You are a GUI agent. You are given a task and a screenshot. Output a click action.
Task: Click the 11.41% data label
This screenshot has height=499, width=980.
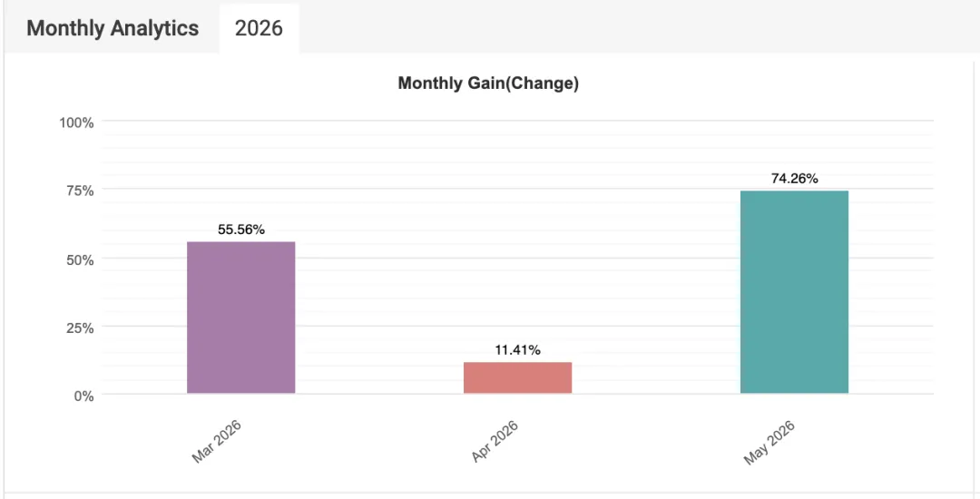[x=517, y=350]
